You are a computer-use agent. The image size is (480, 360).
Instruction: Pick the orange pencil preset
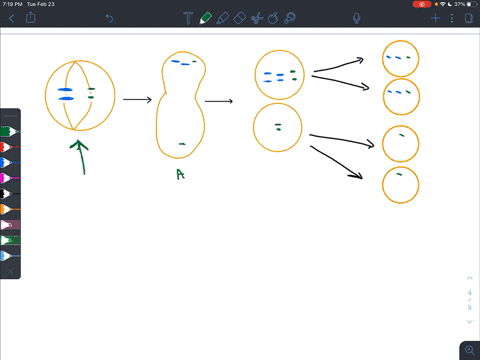pyautogui.click(x=10, y=209)
